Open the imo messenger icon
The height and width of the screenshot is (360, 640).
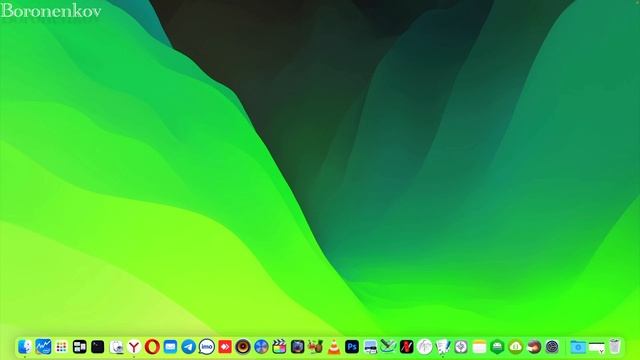(207, 347)
